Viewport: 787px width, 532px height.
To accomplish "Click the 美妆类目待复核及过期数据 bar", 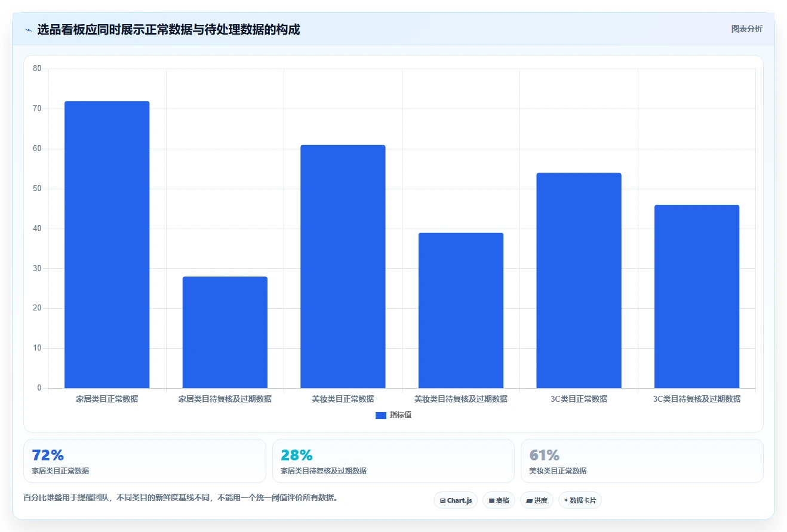I will click(461, 310).
